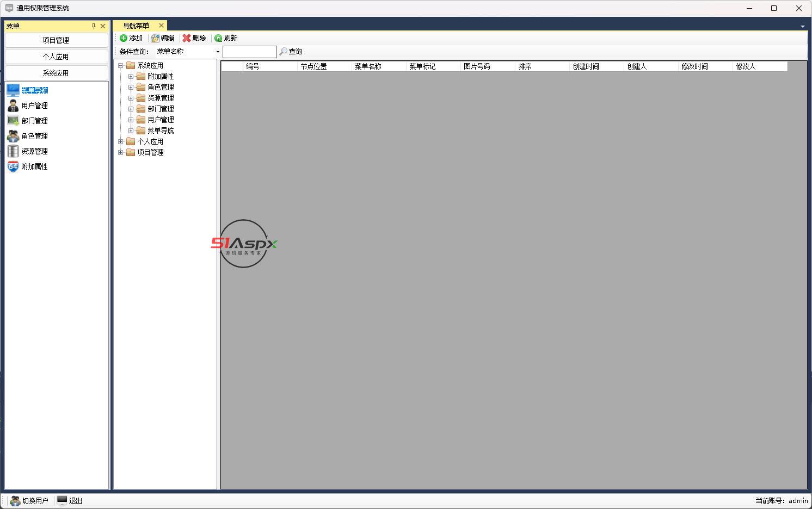Open 用户管理 via its person icon
Screen dimensions: 812x509
click(x=13, y=105)
